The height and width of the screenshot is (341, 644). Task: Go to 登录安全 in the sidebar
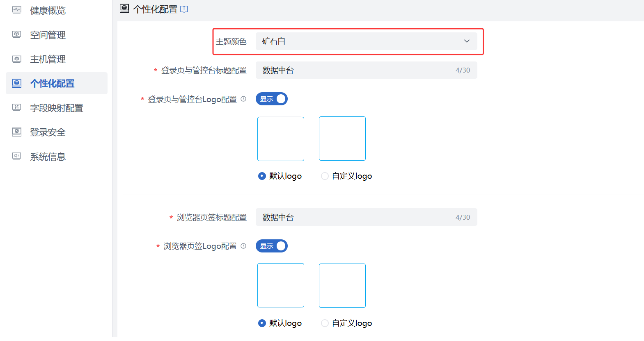[48, 132]
